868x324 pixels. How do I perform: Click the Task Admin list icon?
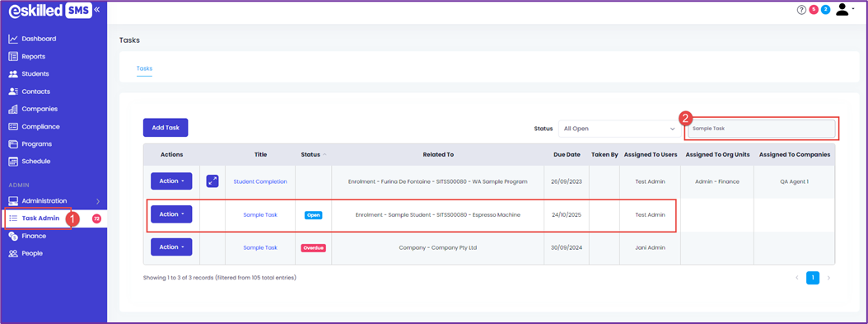(13, 218)
